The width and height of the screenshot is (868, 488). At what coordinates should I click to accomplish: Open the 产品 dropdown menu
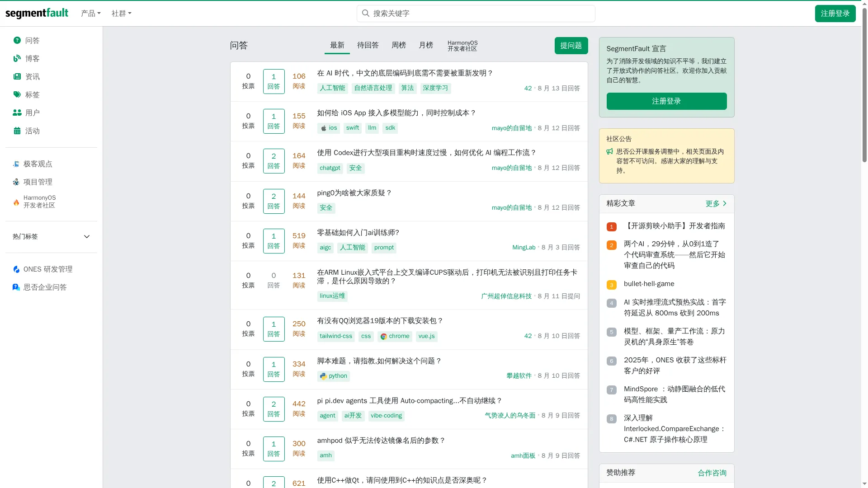coord(91,14)
